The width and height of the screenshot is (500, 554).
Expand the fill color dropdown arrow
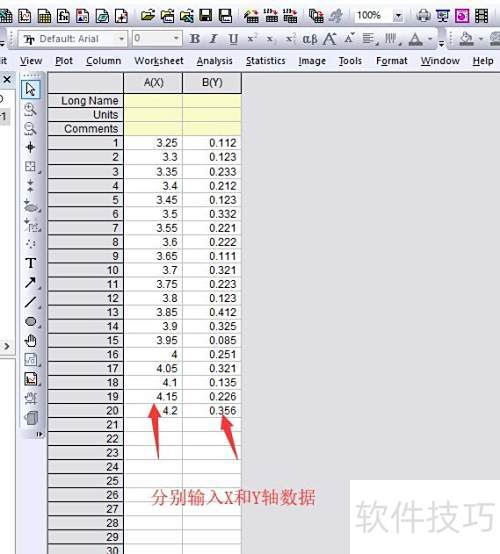[x=481, y=39]
